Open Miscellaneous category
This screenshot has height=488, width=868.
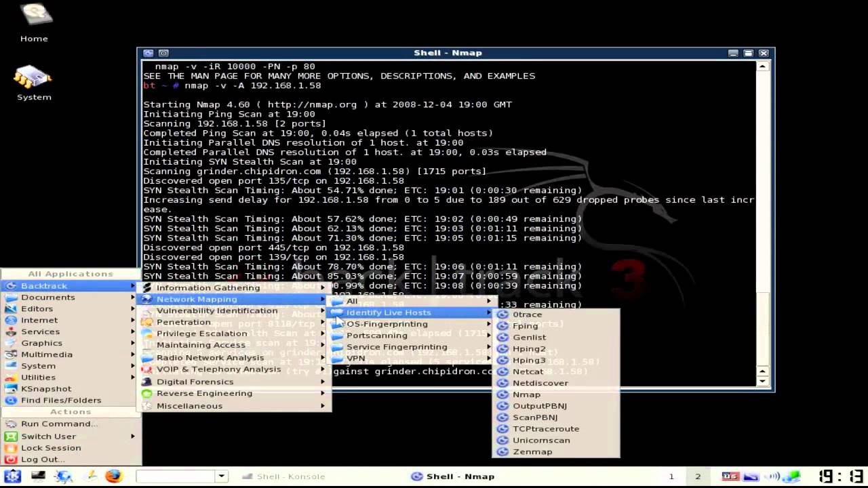tap(234, 406)
